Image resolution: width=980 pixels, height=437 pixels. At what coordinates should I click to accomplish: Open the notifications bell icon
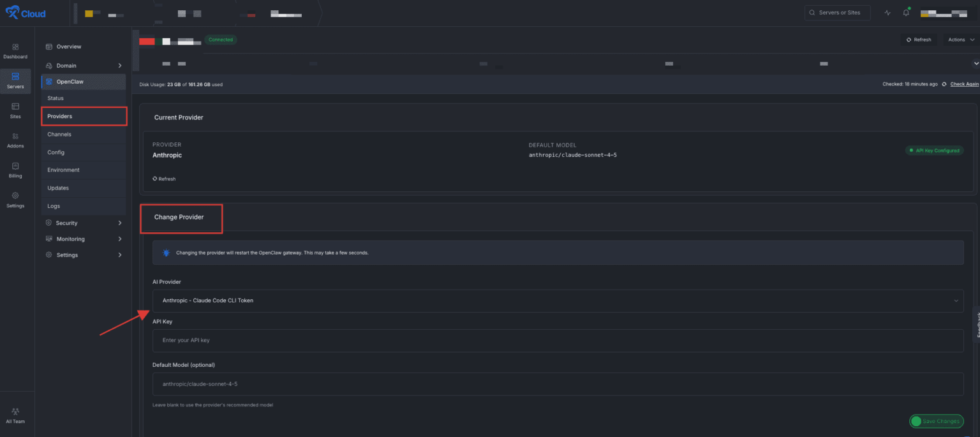click(x=905, y=12)
